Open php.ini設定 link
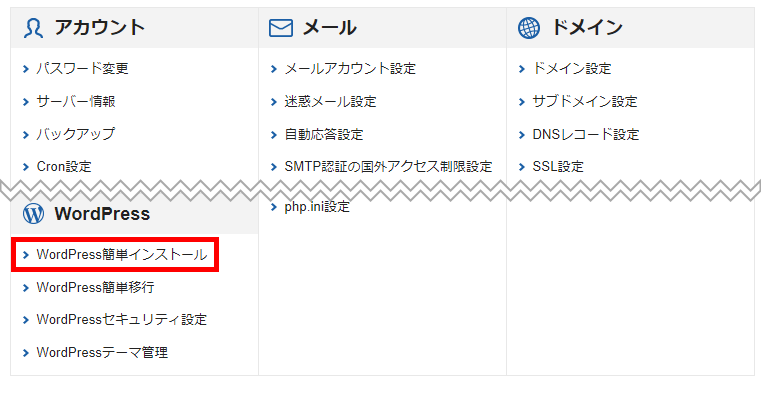Screen dimensions: 761x393 317,207
